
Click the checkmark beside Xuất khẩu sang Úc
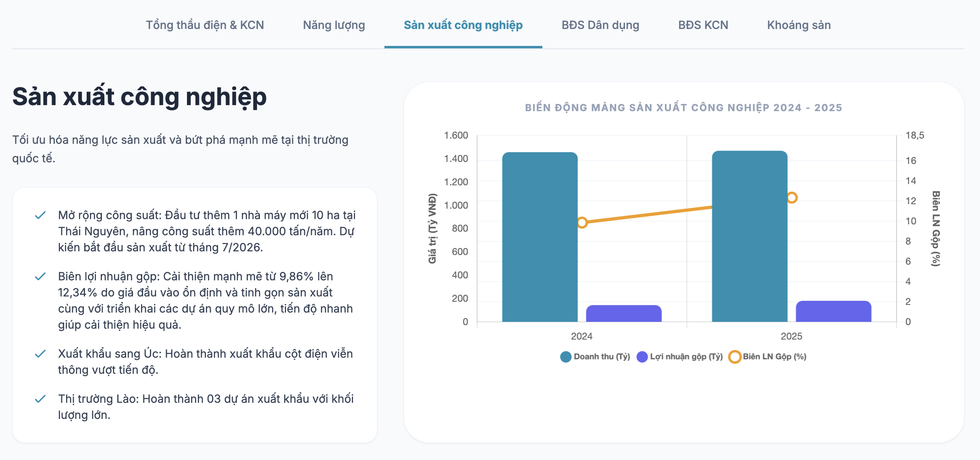coord(40,354)
